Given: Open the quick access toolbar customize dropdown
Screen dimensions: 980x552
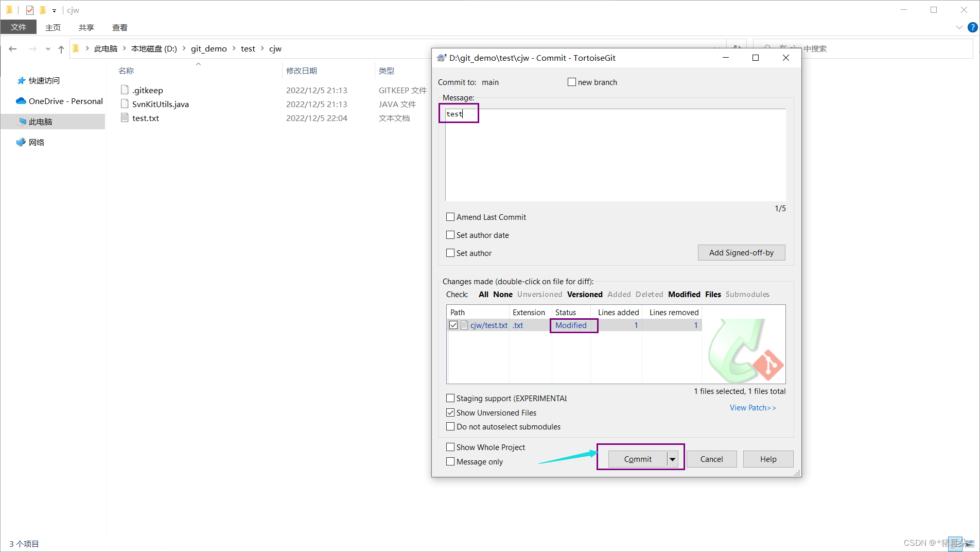Looking at the screenshot, I should click(x=54, y=10).
